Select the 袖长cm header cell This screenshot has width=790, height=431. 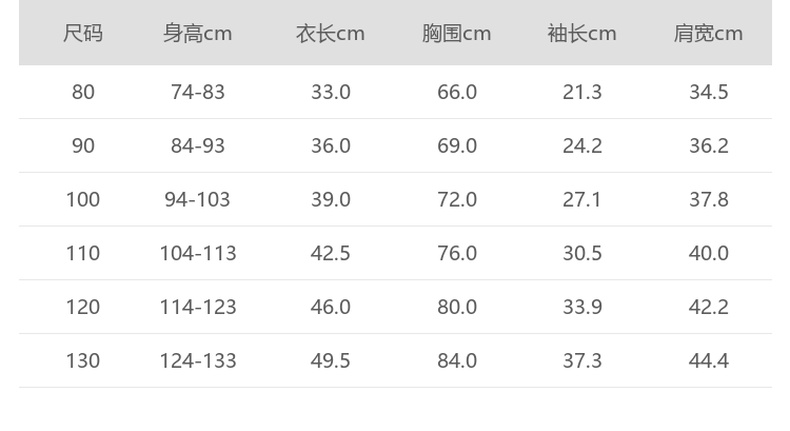(582, 34)
